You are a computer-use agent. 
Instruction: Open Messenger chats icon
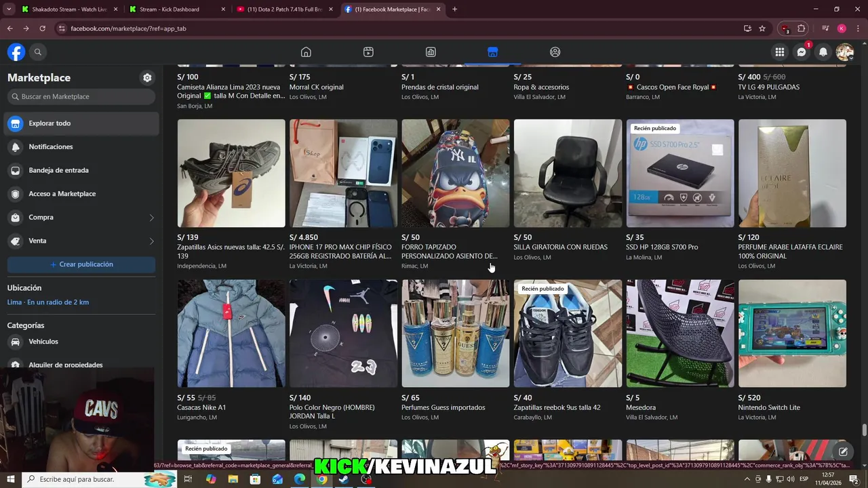click(802, 52)
